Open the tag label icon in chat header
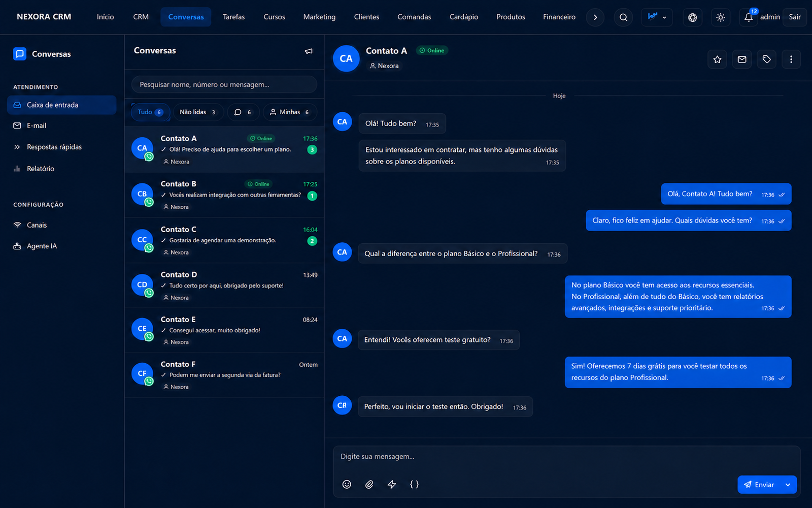The width and height of the screenshot is (812, 508). point(766,59)
